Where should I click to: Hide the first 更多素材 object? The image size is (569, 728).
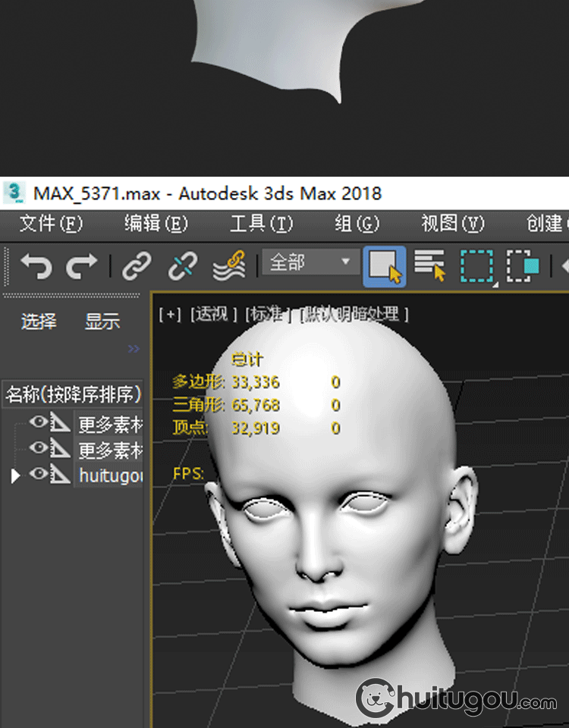[39, 422]
